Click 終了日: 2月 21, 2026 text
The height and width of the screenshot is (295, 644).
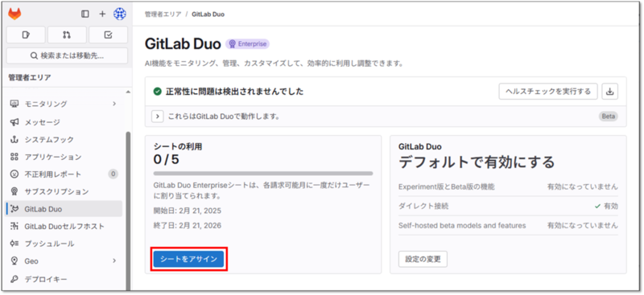coord(188,225)
